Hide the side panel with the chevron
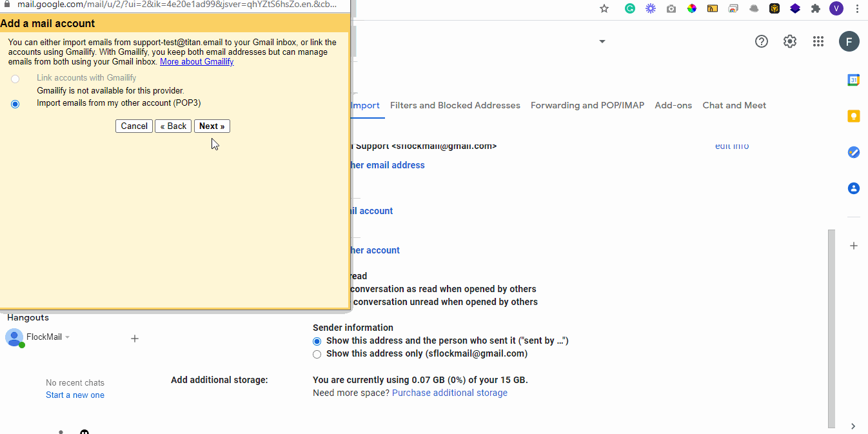The width and height of the screenshot is (868, 434). [x=853, y=426]
